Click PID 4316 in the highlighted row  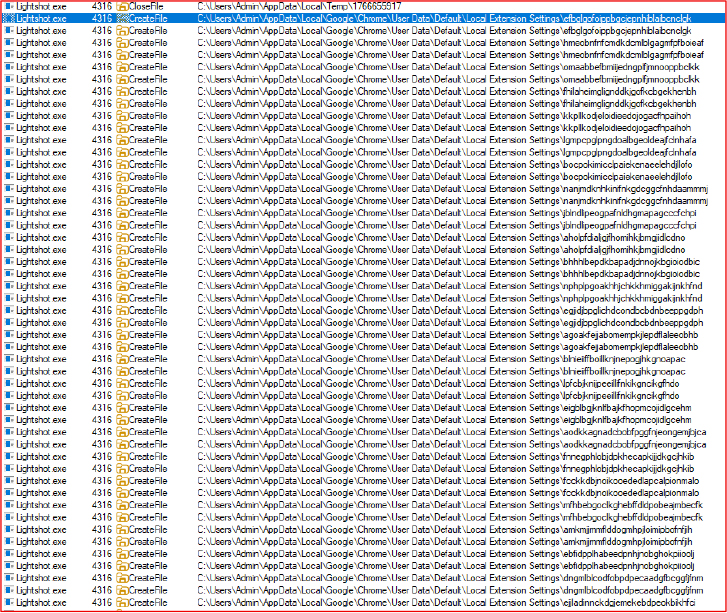point(102,19)
